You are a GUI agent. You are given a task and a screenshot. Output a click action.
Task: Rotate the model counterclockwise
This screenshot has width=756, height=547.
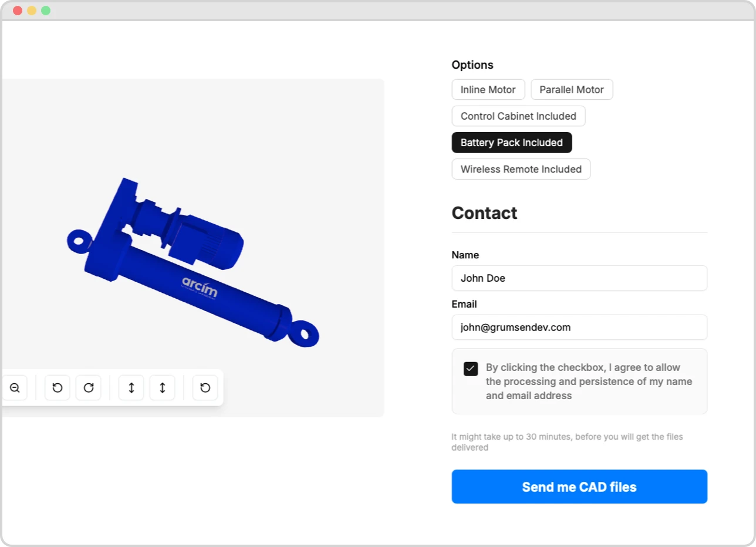(58, 388)
